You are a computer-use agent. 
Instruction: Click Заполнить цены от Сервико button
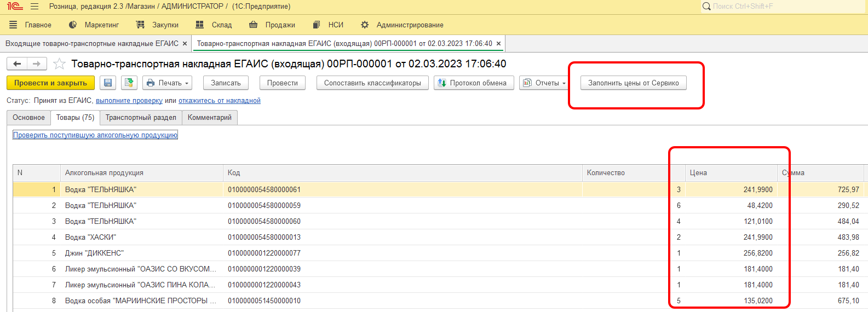pos(634,83)
